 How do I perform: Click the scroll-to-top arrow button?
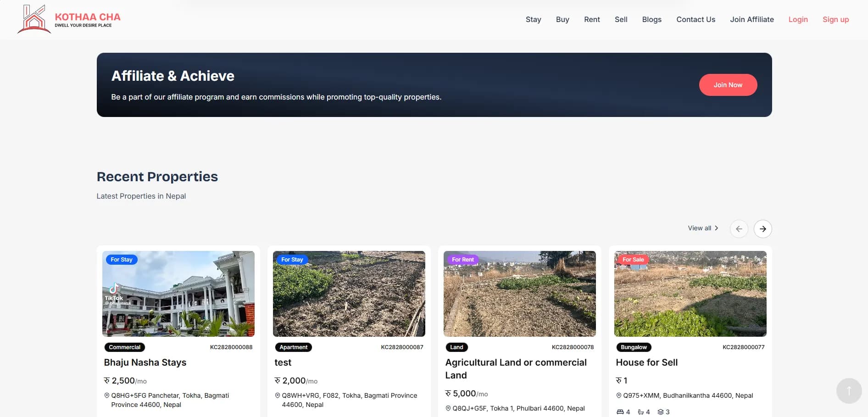tap(849, 390)
